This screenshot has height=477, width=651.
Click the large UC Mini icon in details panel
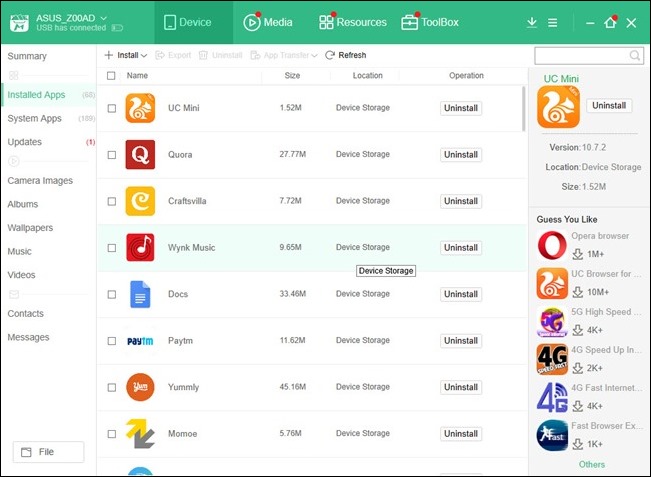pyautogui.click(x=558, y=107)
